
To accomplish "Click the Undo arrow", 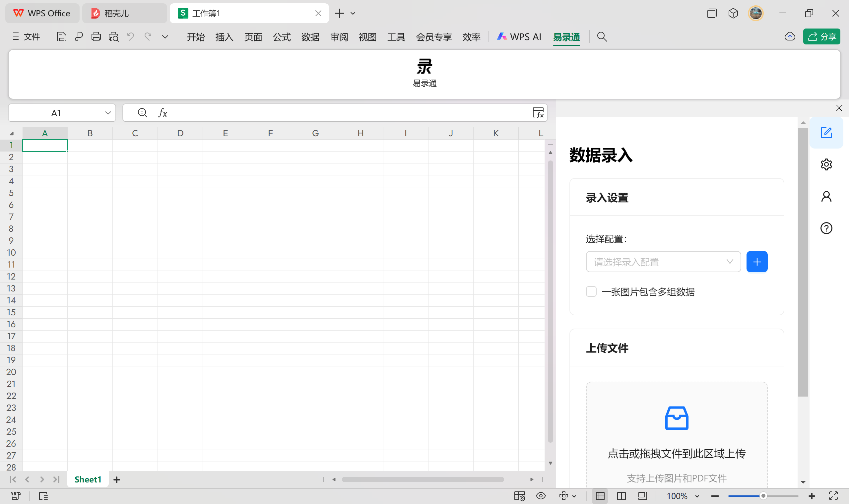I will (131, 37).
